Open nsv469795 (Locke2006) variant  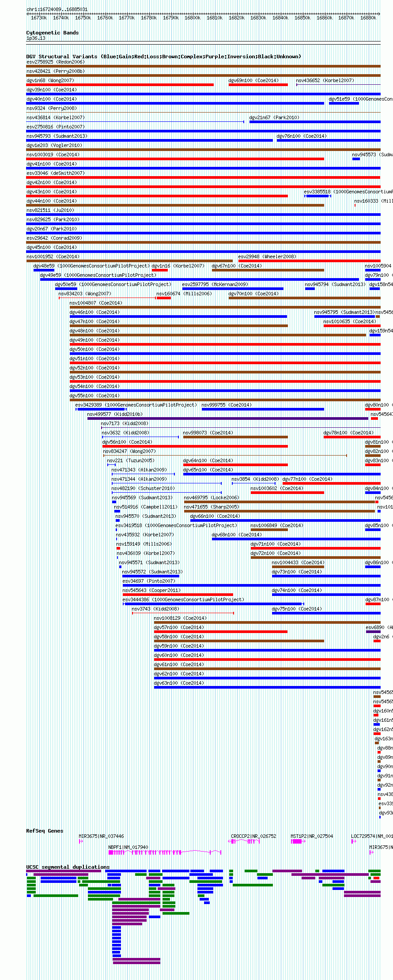tap(212, 498)
